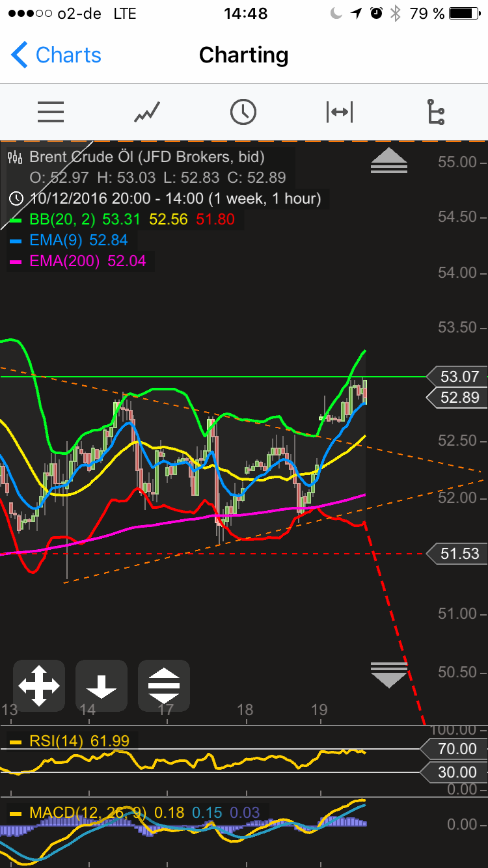Open the drawing tools node icon
Image resolution: width=488 pixels, height=868 pixels.
coord(435,112)
